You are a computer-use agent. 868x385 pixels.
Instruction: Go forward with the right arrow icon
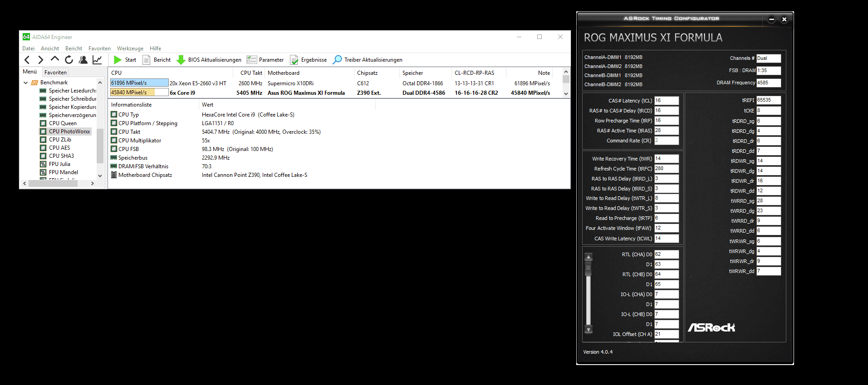click(x=41, y=60)
